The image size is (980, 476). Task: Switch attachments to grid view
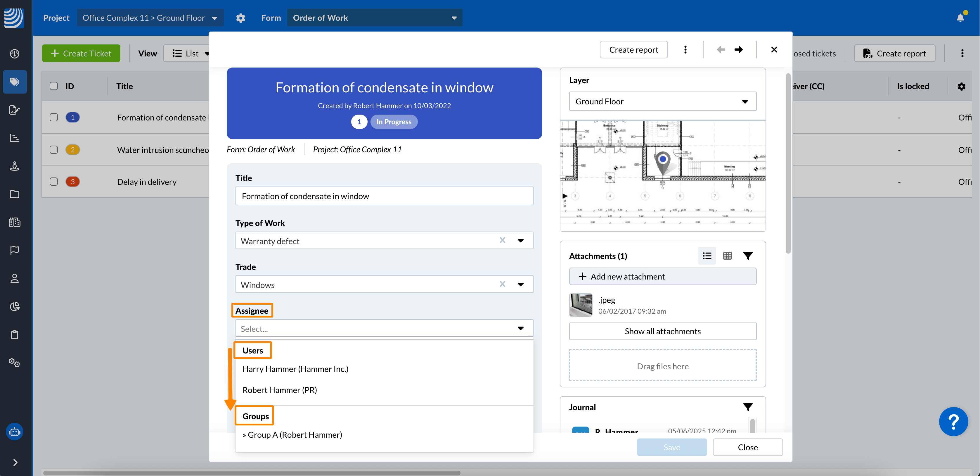coord(727,256)
